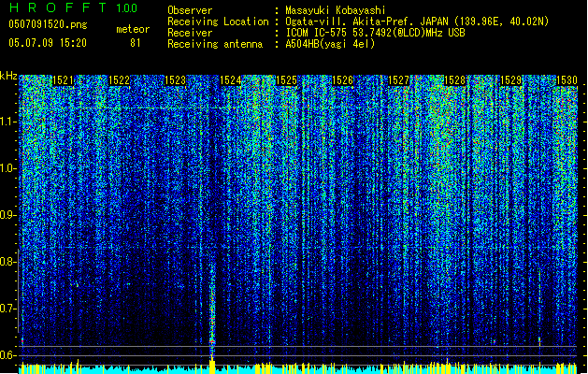The height and width of the screenshot is (374, 588).
Task: Click the 0.8 kHz axis label
Action: pyautogui.click(x=7, y=262)
